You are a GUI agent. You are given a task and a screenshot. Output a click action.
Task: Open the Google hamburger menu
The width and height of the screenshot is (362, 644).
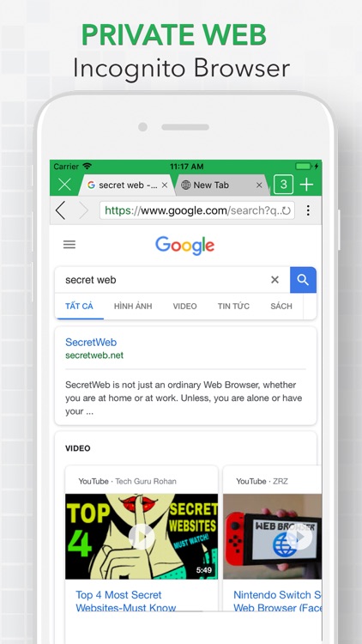(69, 245)
